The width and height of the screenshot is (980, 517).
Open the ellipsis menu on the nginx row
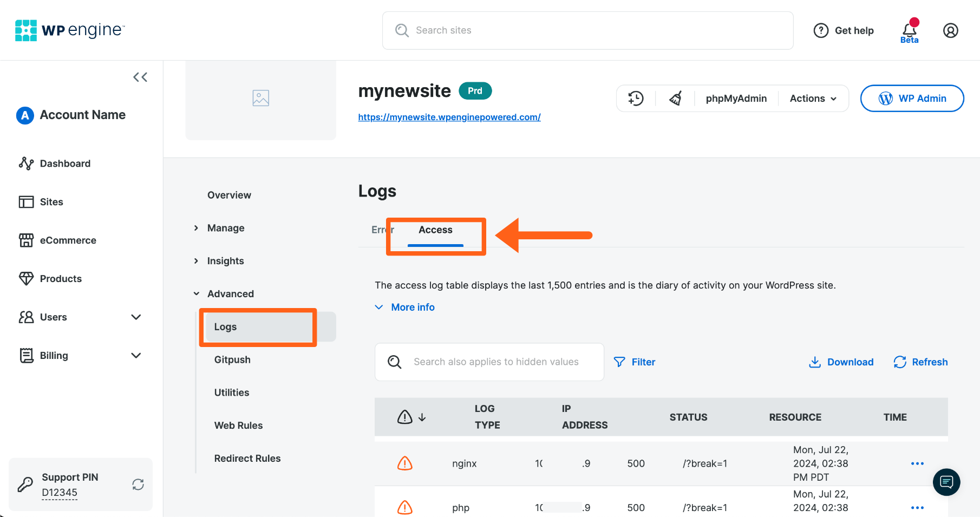pyautogui.click(x=917, y=463)
